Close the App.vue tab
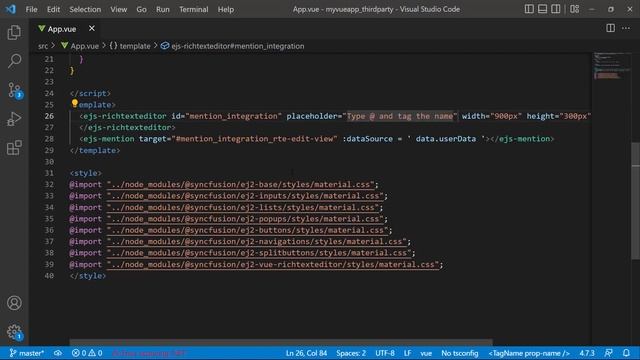Viewport: 640px width, 360px height. coord(91,28)
